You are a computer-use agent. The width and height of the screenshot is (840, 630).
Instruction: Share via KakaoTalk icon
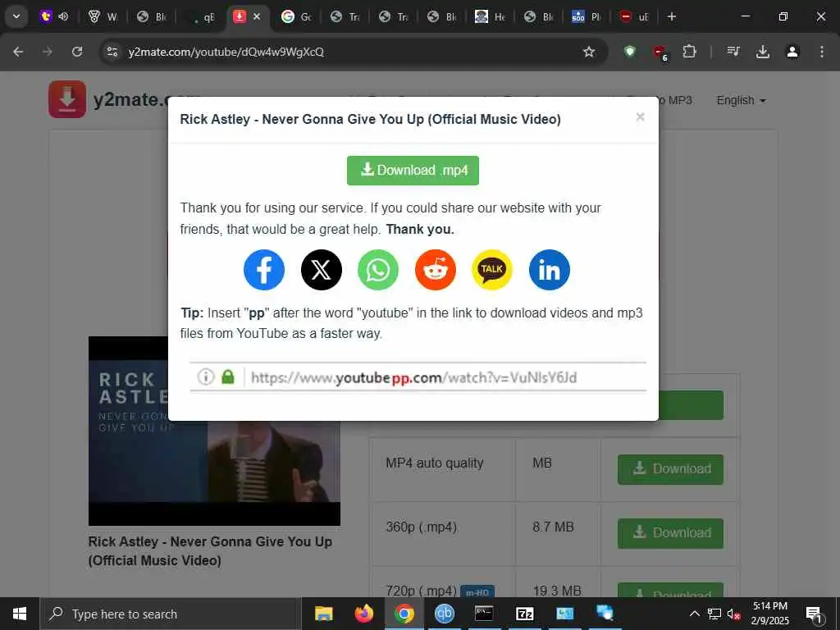[492, 269]
